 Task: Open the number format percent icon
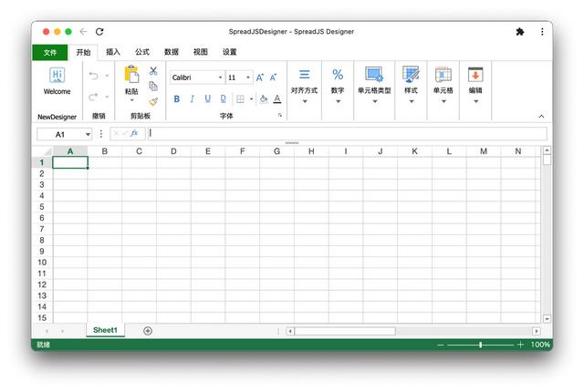pos(338,75)
